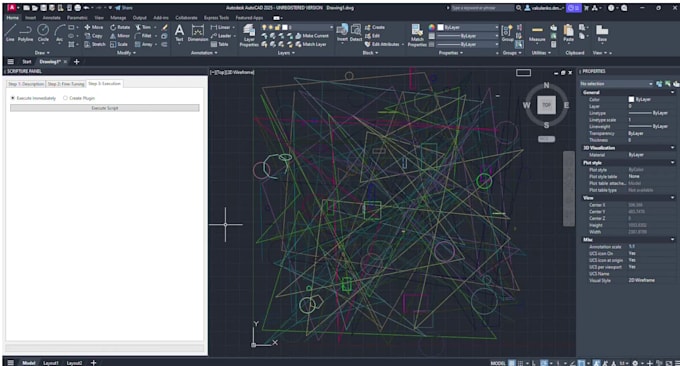This screenshot has width=680, height=366.
Task: Click the navigation bar in viewport
Action: click(x=569, y=188)
